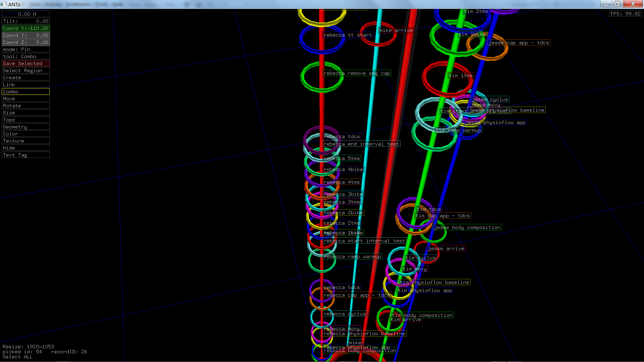The image size is (644, 362).
Task: Activate the Link tool
Action: tap(25, 84)
